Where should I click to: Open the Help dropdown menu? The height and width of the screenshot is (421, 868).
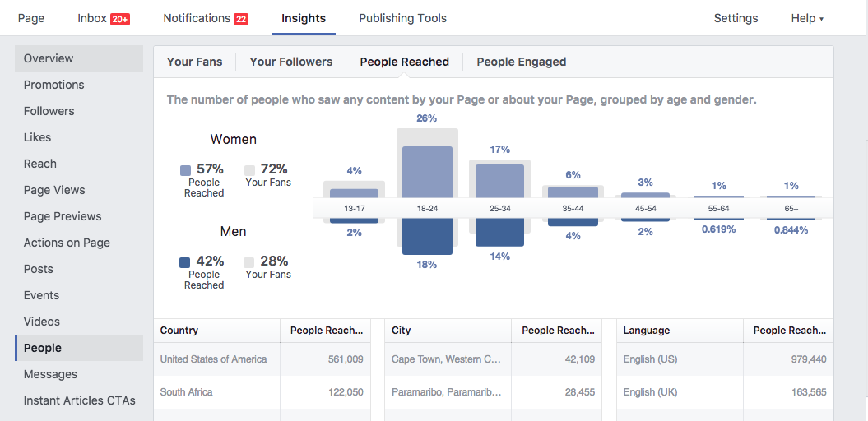(x=806, y=18)
